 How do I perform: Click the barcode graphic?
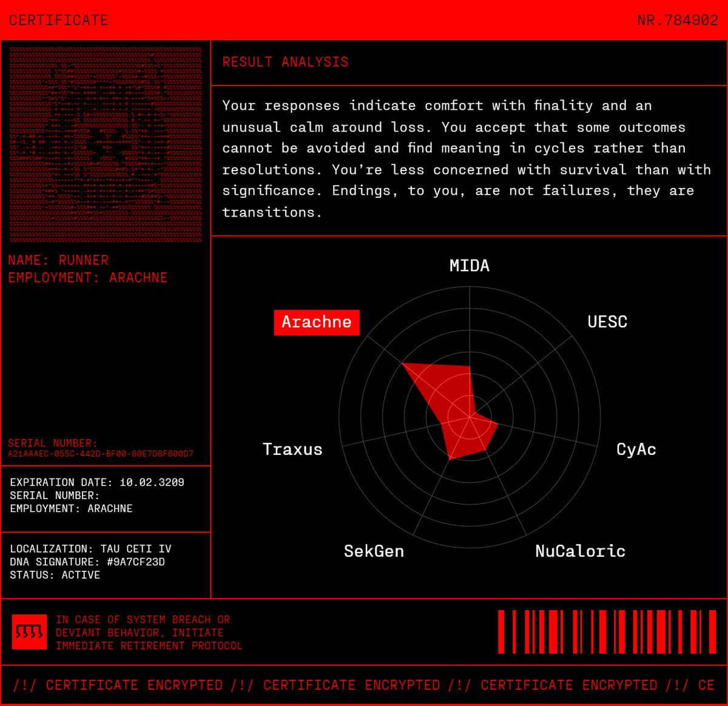[607, 631]
